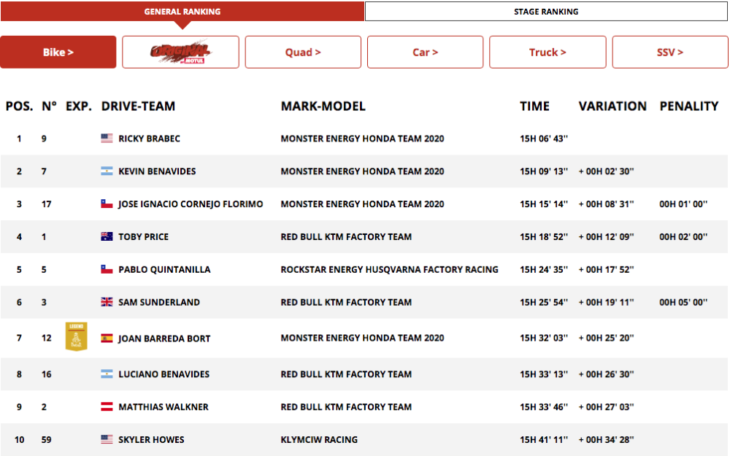730x456 pixels.
Task: Switch to the Stage Ranking tab
Action: (546, 12)
